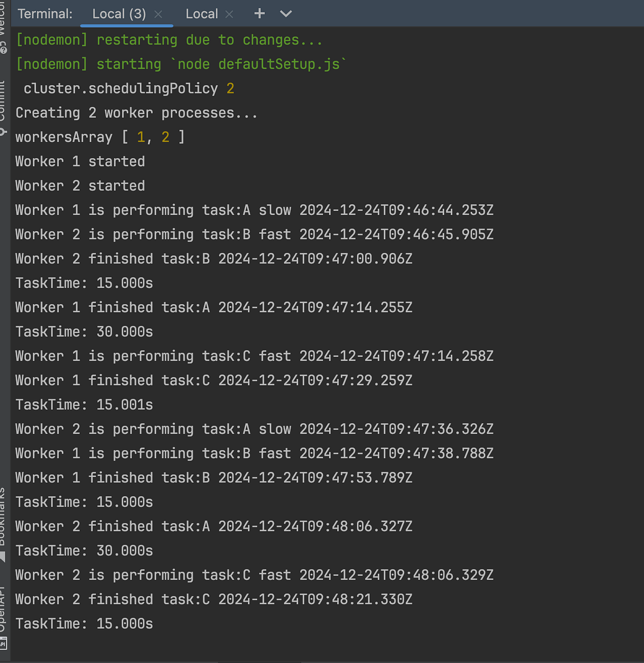This screenshot has height=663, width=644.
Task: Switch to the second Local terminal tab
Action: coord(202,13)
